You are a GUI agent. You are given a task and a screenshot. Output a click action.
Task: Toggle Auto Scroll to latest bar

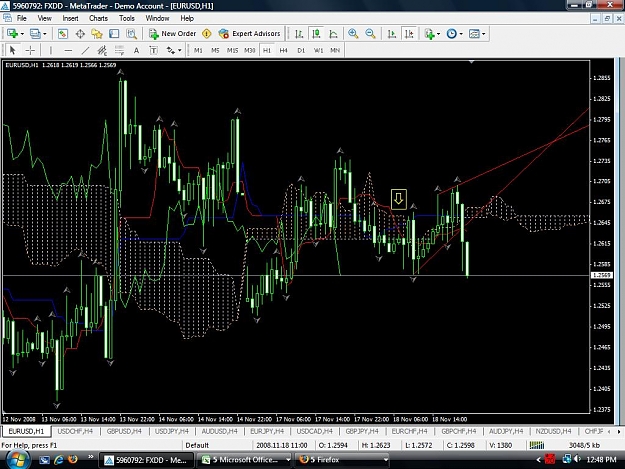point(392,34)
